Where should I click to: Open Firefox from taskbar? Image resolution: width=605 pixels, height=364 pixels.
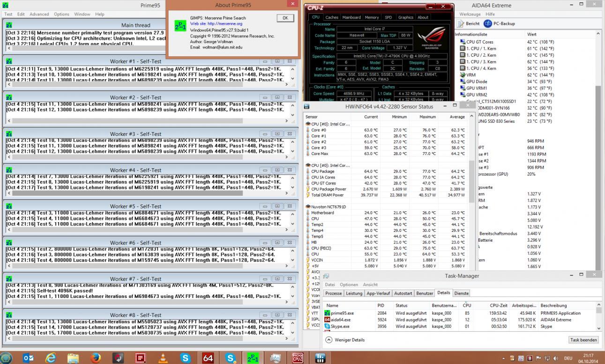pyautogui.click(x=96, y=358)
